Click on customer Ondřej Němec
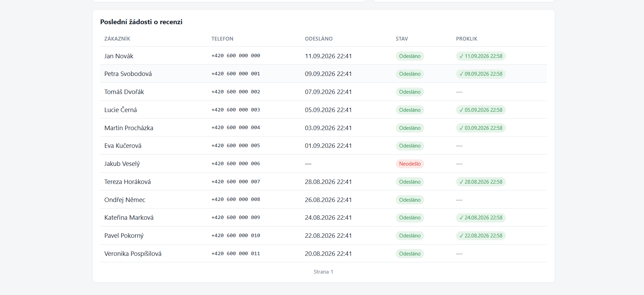Viewport: 644px width, 295px height. point(125,200)
